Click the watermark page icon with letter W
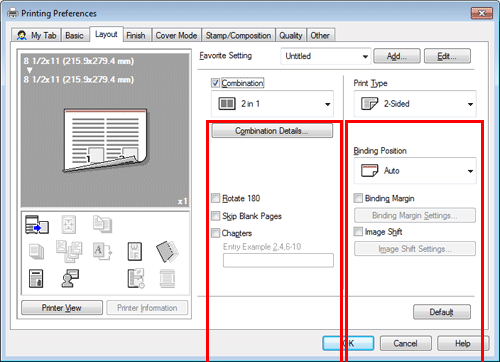The height and width of the screenshot is (362, 500). click(135, 251)
